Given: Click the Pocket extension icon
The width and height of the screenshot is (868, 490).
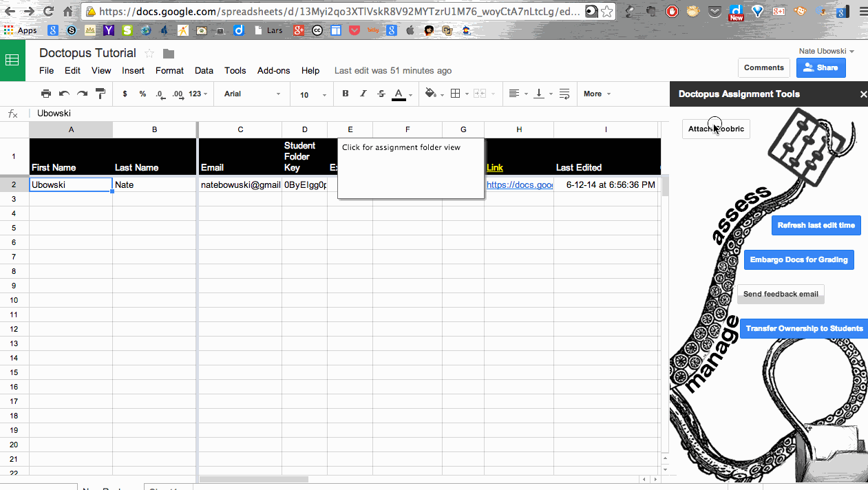Looking at the screenshot, I should coord(714,11).
